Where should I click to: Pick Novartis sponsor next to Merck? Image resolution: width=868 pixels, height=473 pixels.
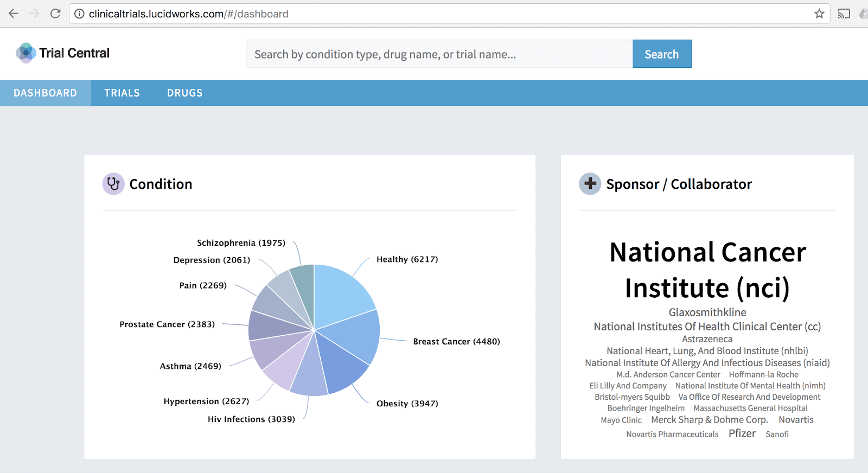pyautogui.click(x=796, y=420)
